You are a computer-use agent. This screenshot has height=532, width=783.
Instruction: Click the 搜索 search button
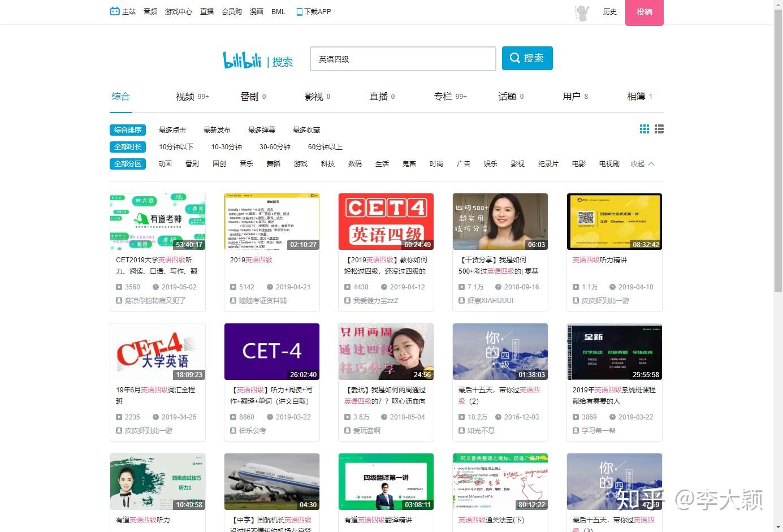(527, 58)
